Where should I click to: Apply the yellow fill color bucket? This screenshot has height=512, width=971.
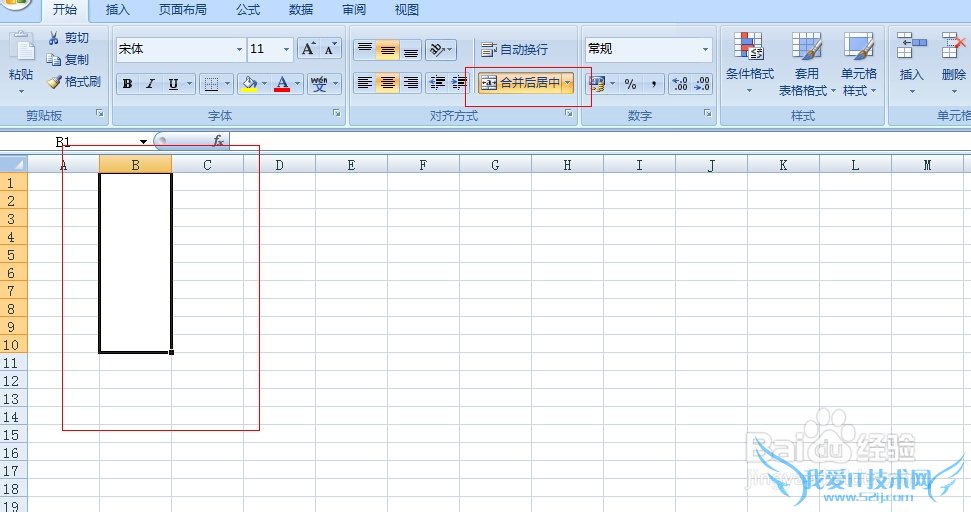click(249, 84)
